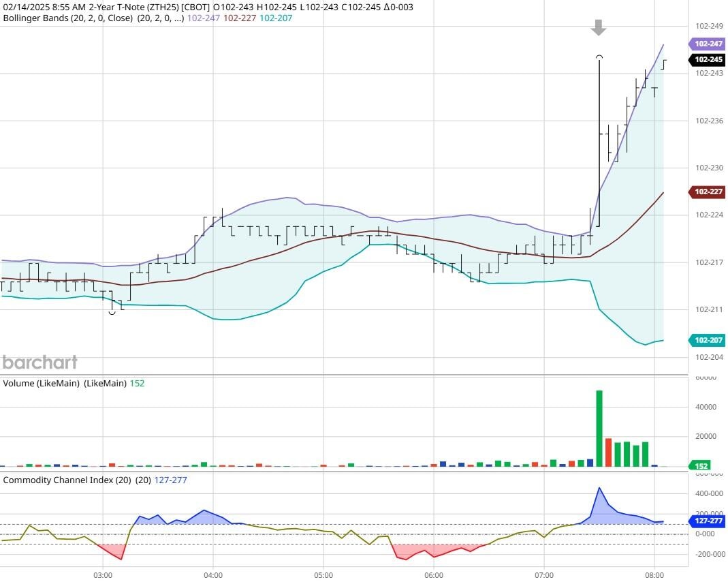The image size is (728, 584).
Task: Select the purple 102-247 upper band price flag
Action: click(x=706, y=43)
